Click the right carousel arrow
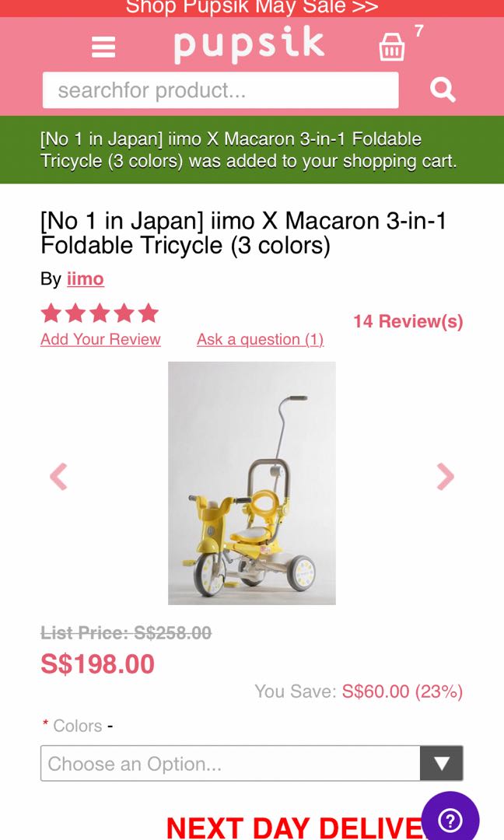This screenshot has width=504, height=840. pos(446,476)
